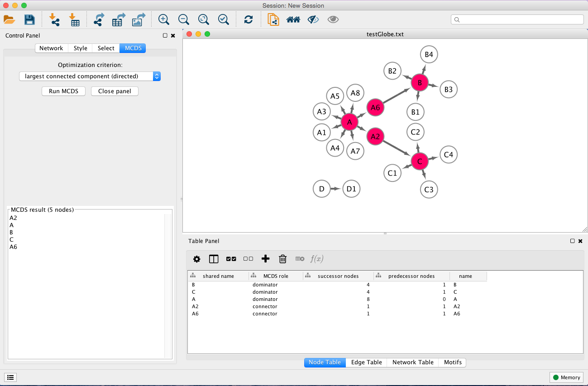The height and width of the screenshot is (386, 588).
Task: Zoom in on the network view
Action: tap(163, 19)
